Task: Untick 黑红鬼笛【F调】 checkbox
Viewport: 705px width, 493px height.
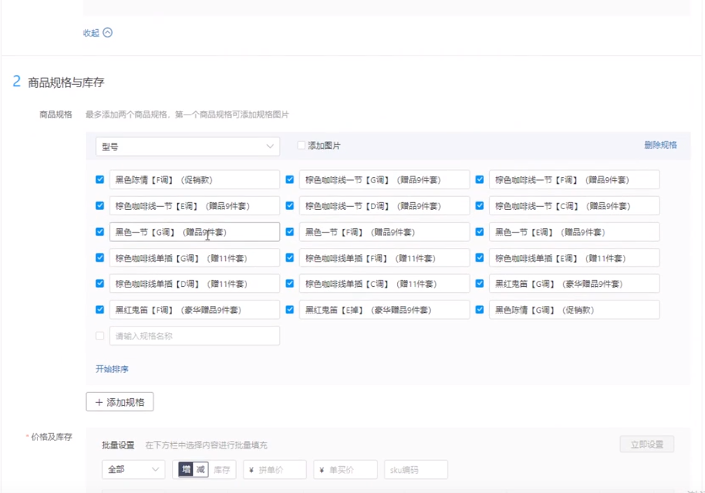Action: pyautogui.click(x=100, y=309)
